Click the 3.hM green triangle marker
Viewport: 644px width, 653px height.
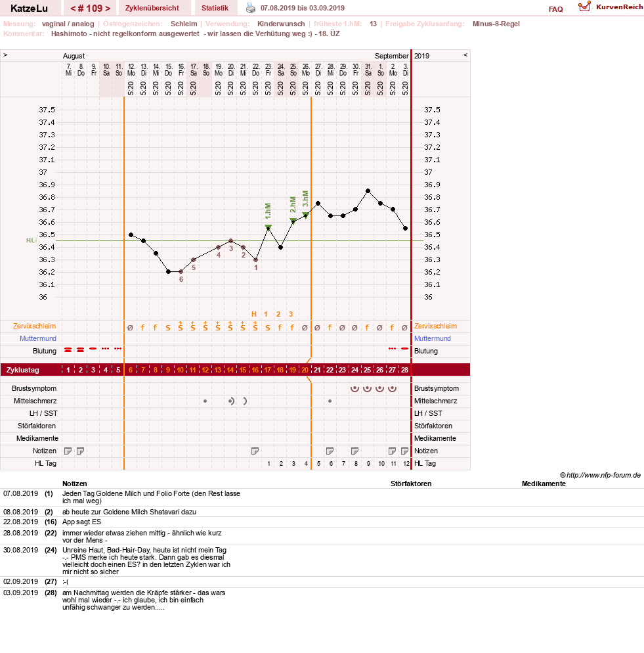pos(305,215)
